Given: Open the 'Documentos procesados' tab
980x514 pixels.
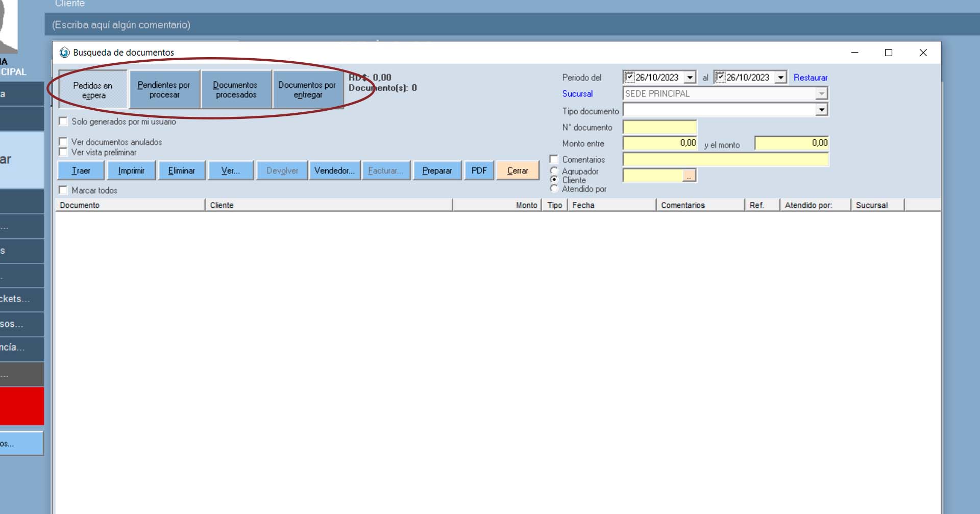Looking at the screenshot, I should 236,90.
